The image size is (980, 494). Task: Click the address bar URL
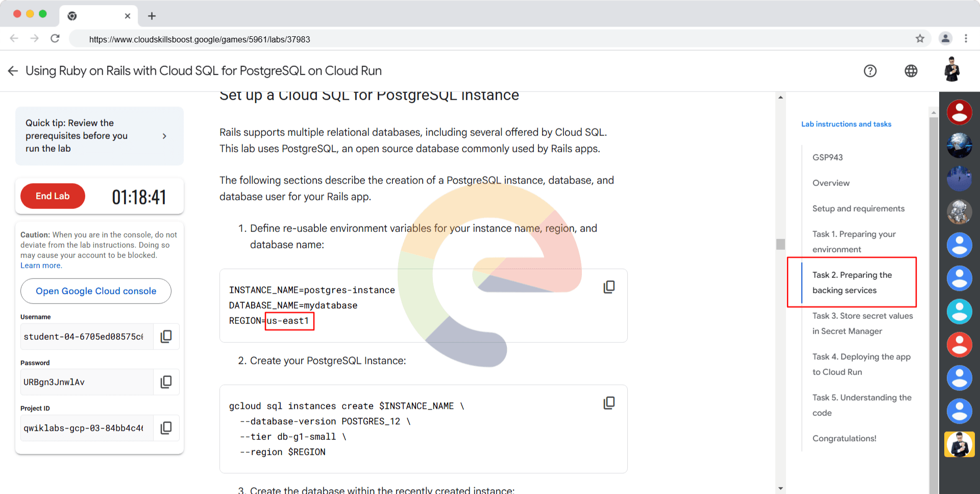coord(200,39)
